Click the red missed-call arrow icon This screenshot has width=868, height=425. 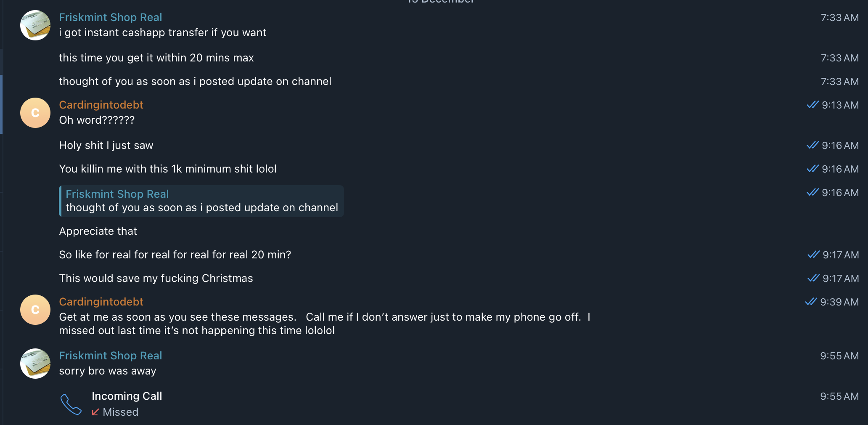95,412
